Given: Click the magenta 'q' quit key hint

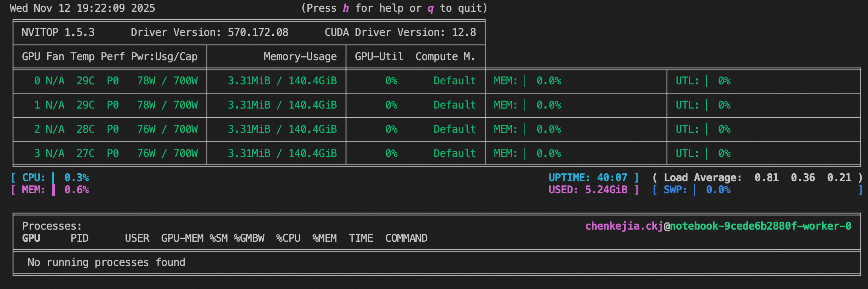Looking at the screenshot, I should click(x=431, y=8).
